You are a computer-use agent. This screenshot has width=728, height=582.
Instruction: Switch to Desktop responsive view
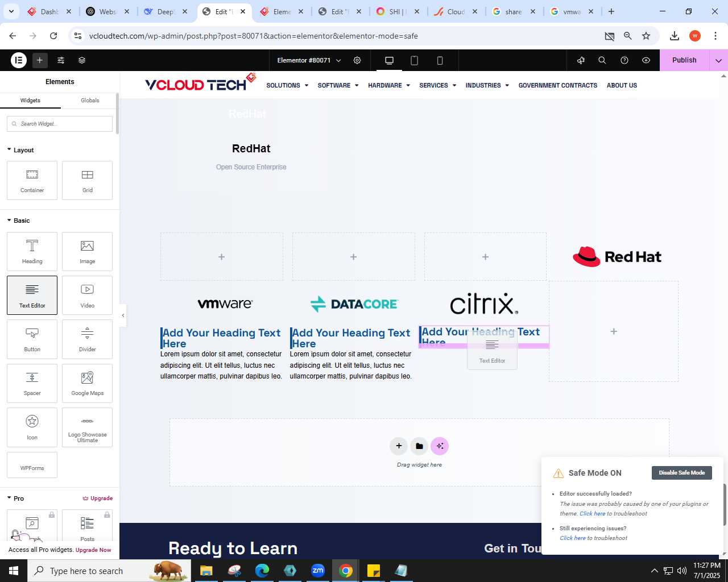(389, 60)
